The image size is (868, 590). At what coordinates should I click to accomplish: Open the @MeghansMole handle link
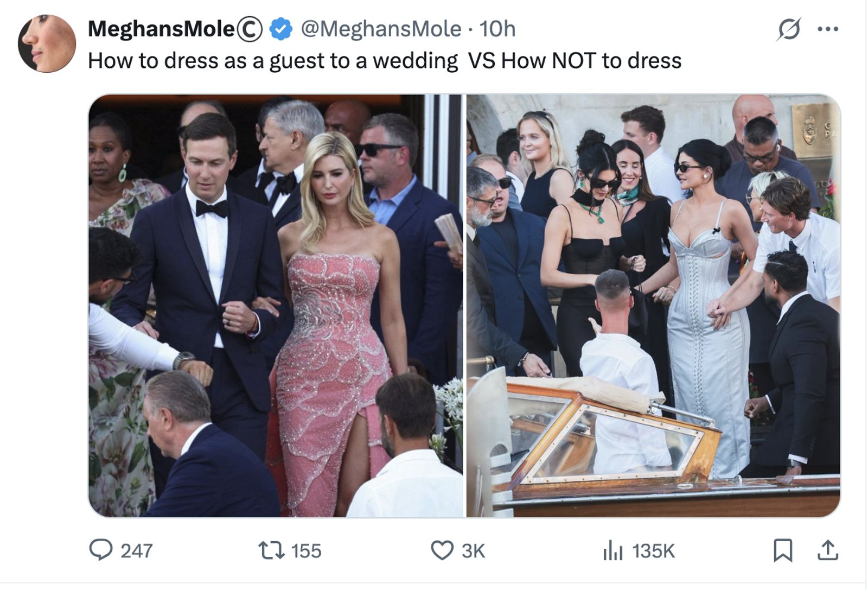(x=381, y=29)
